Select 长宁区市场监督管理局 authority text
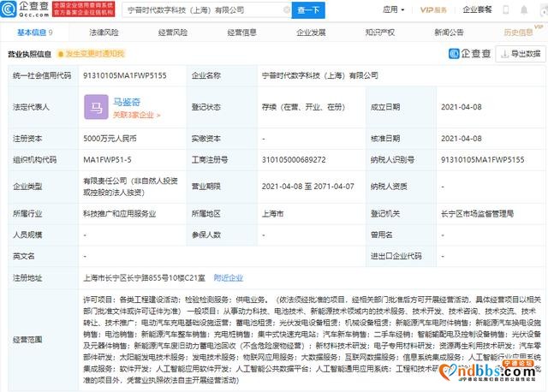Viewport: 548px width, 392px height. click(477, 214)
